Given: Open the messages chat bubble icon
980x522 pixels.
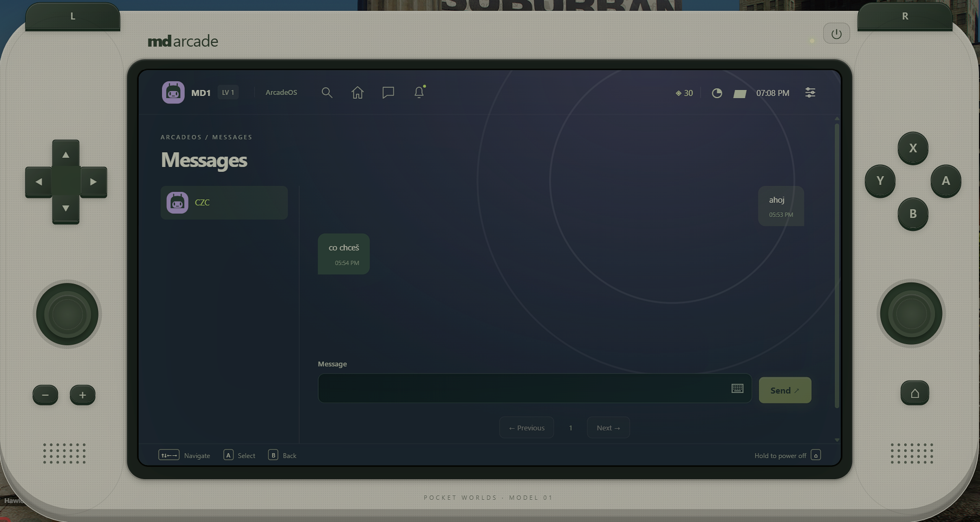Looking at the screenshot, I should tap(388, 93).
